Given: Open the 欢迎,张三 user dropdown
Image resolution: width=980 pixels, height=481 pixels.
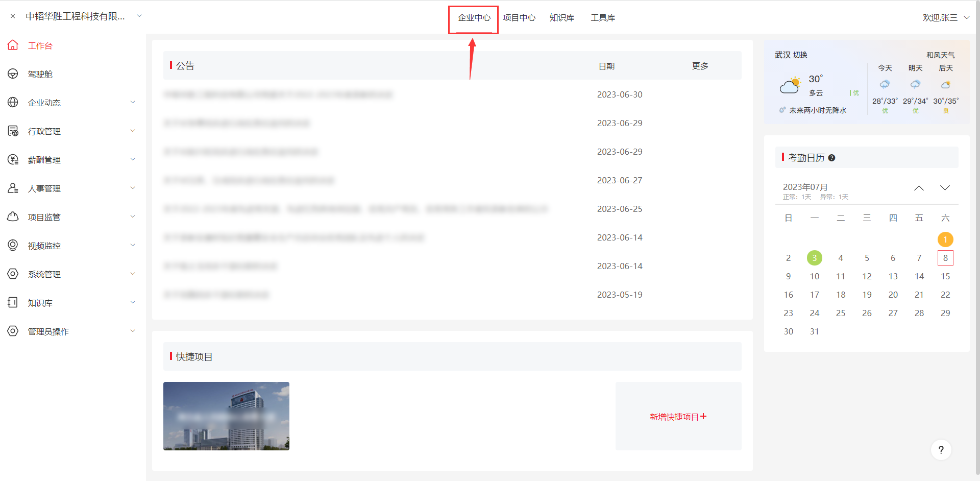Looking at the screenshot, I should [x=946, y=17].
